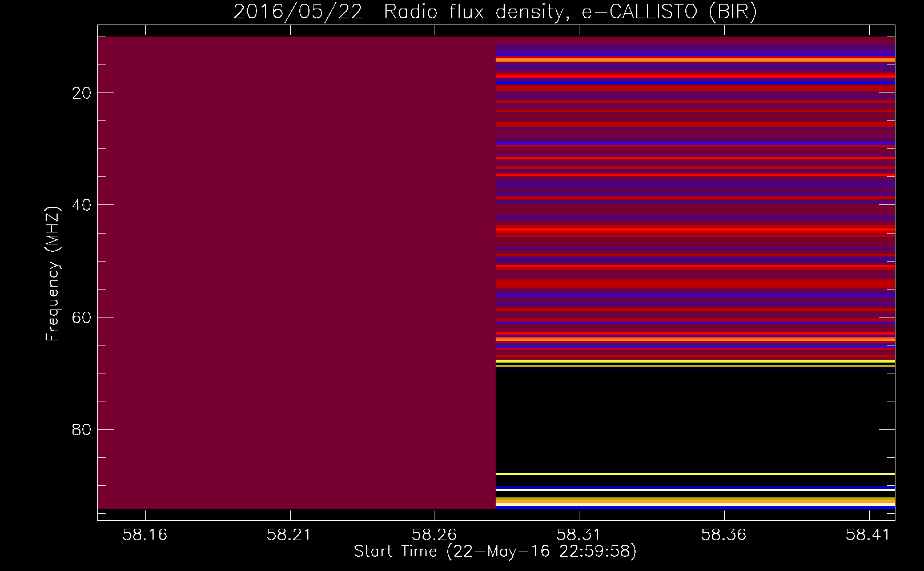Click the 'Start Time (22-May-16 22:59:58)' label
The image size is (924, 571).
click(495, 552)
